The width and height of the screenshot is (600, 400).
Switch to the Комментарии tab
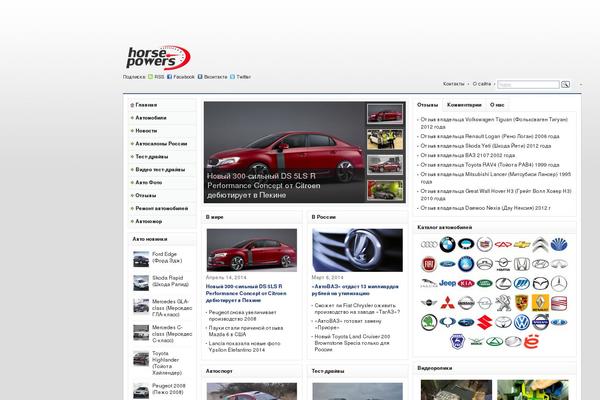(464, 105)
